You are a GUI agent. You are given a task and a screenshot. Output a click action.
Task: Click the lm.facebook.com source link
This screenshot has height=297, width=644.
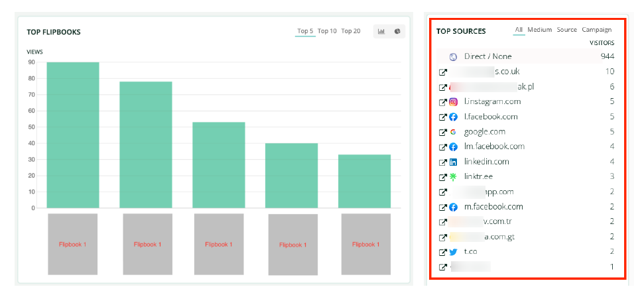coord(494,147)
